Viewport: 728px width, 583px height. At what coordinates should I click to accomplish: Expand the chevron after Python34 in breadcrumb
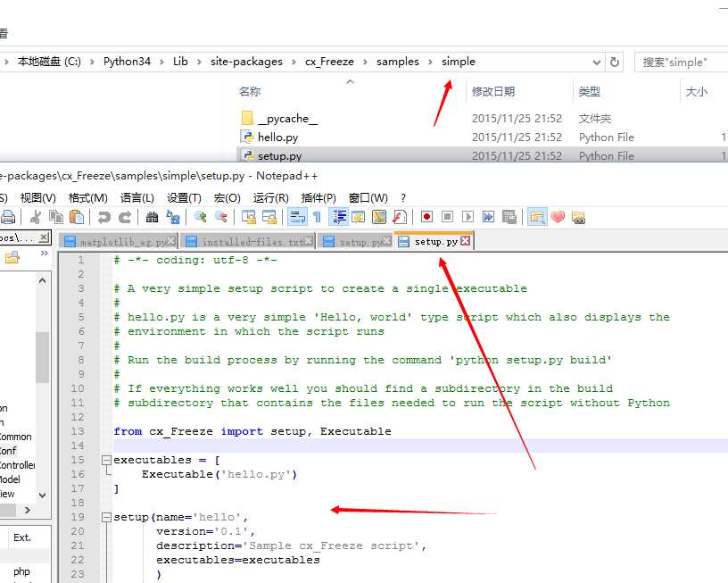tap(161, 62)
